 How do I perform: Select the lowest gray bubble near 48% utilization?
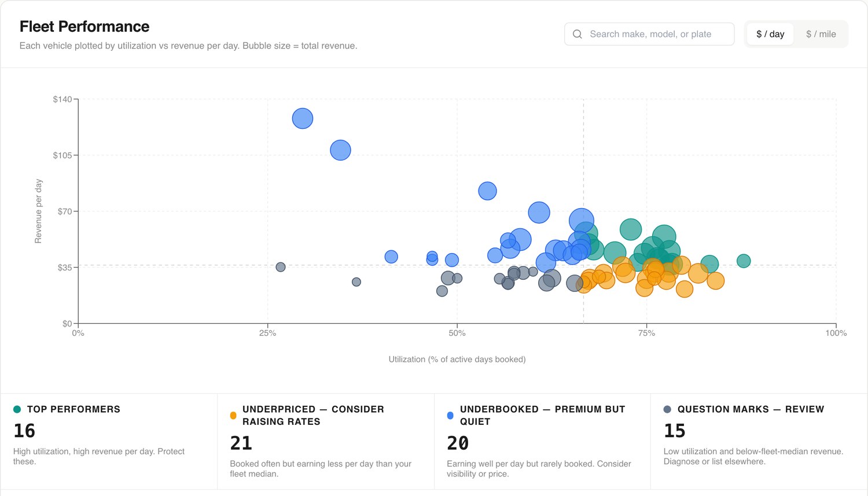[442, 291]
